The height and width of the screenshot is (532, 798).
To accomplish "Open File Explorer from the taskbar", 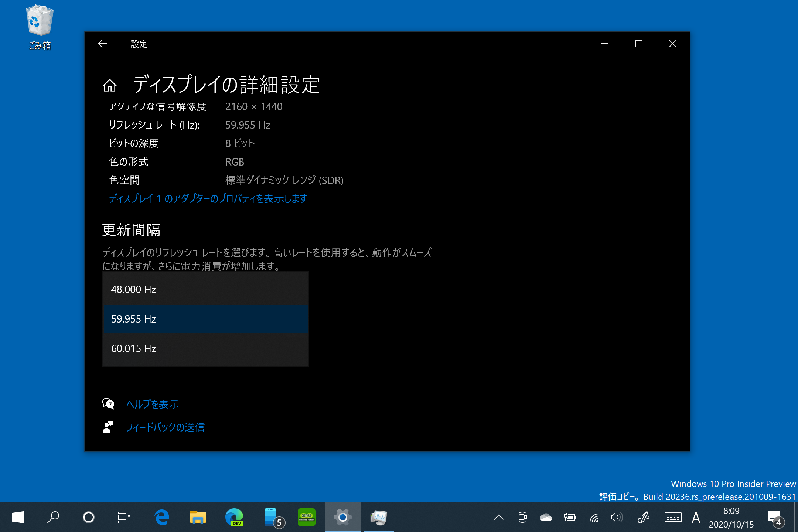I will pyautogui.click(x=197, y=517).
